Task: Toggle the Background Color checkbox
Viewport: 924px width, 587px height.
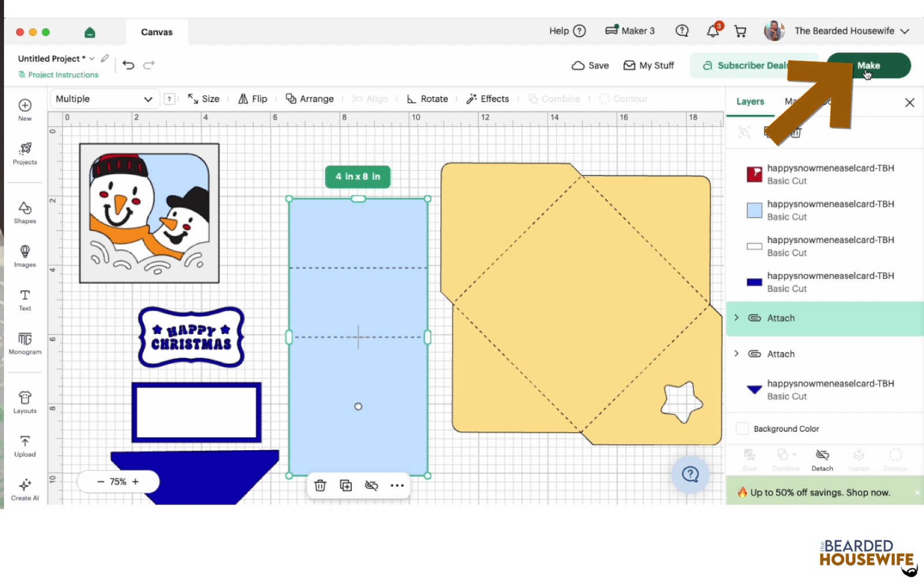Action: tap(743, 429)
